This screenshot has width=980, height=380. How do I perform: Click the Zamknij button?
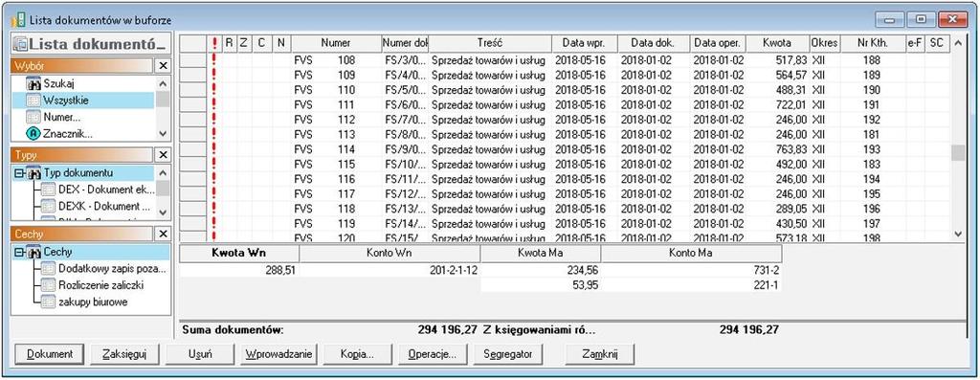pyautogui.click(x=599, y=354)
